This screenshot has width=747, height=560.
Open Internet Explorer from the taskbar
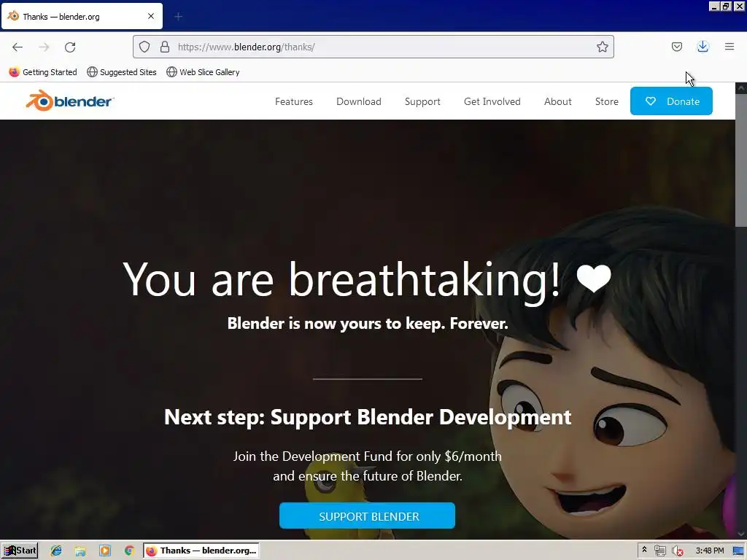(x=56, y=551)
